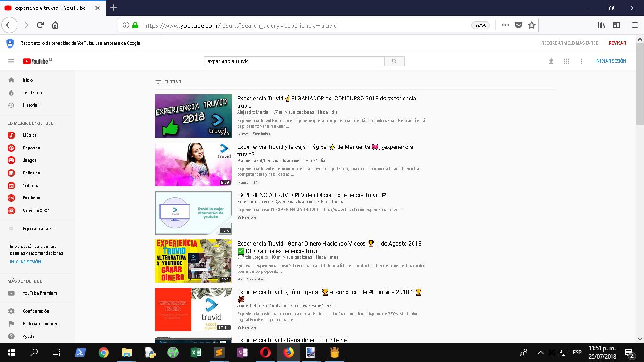Open the Manuelita caja mágica video thumbnail
644x362 pixels.
[193, 165]
